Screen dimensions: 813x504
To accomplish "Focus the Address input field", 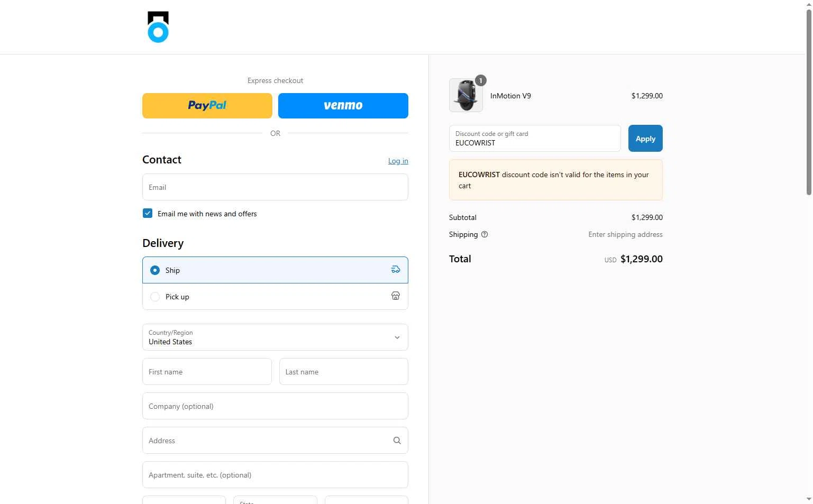I will [x=275, y=441].
